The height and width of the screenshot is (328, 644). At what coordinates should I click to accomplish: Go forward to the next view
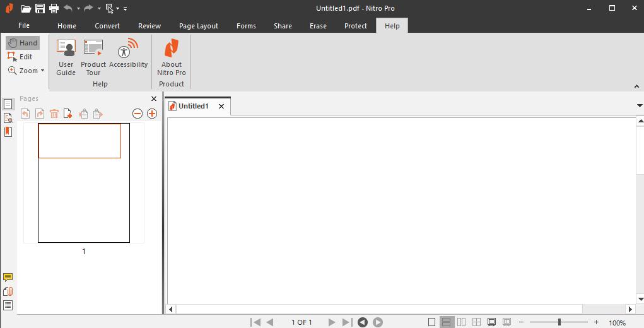(x=378, y=322)
